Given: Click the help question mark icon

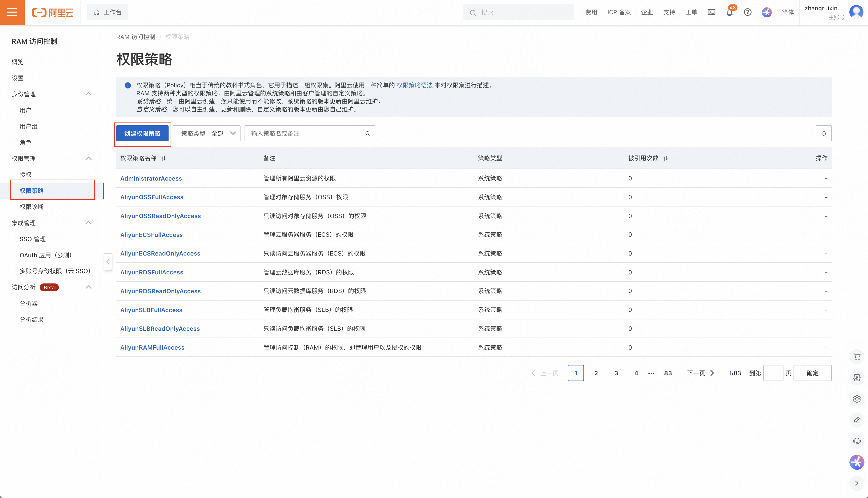Looking at the screenshot, I should (x=747, y=12).
